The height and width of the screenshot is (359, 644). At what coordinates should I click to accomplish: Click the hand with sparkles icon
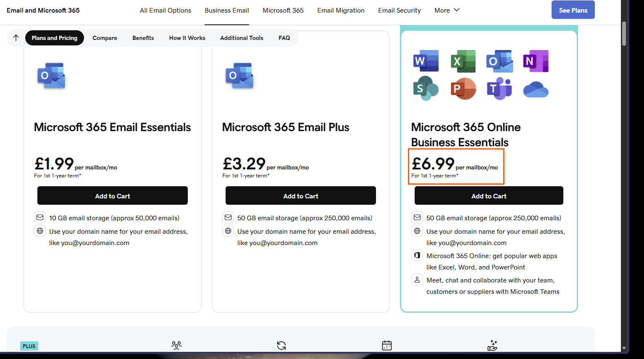(x=492, y=346)
